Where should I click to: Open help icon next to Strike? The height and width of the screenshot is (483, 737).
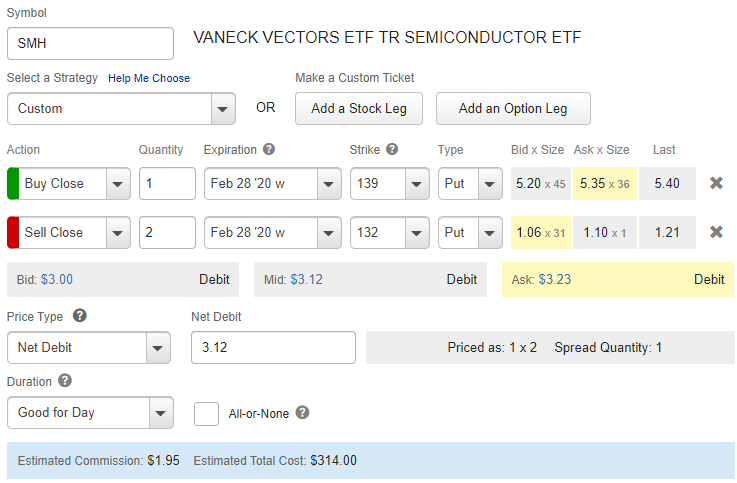coord(392,150)
